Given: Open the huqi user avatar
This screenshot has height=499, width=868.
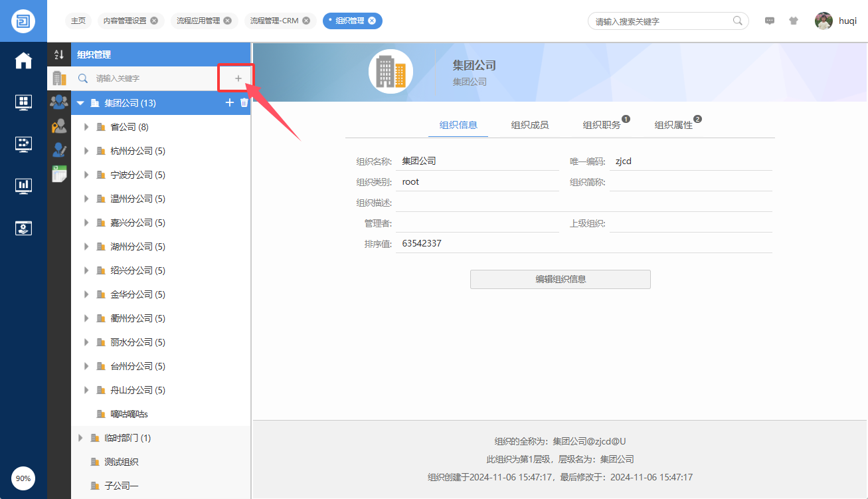Looking at the screenshot, I should [x=824, y=21].
